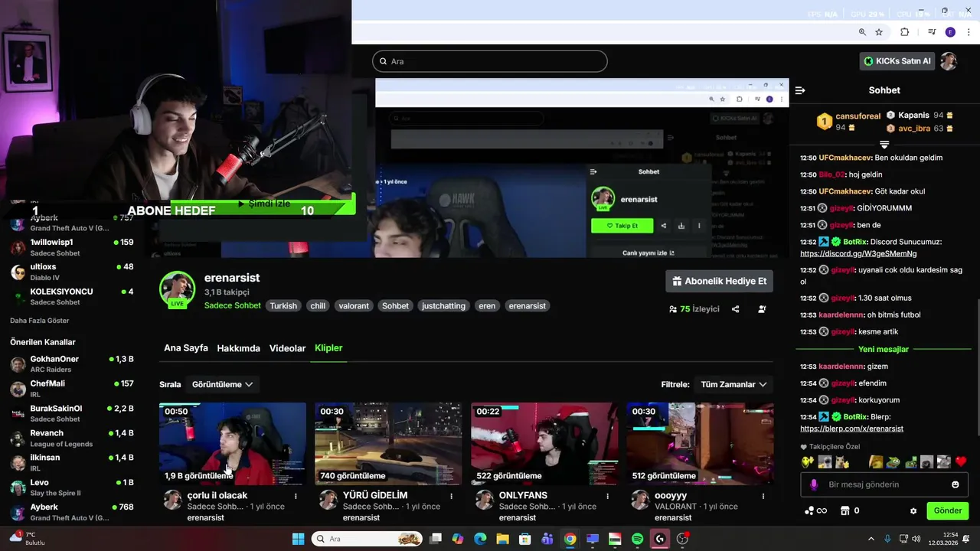Play the YÜRÜ GİDELİM clip thumbnail
980x551 pixels.
(388, 444)
